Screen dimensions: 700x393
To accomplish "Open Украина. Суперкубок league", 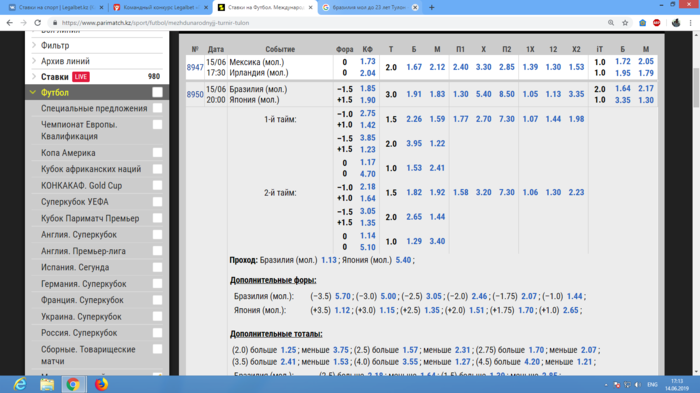I will [x=81, y=317].
